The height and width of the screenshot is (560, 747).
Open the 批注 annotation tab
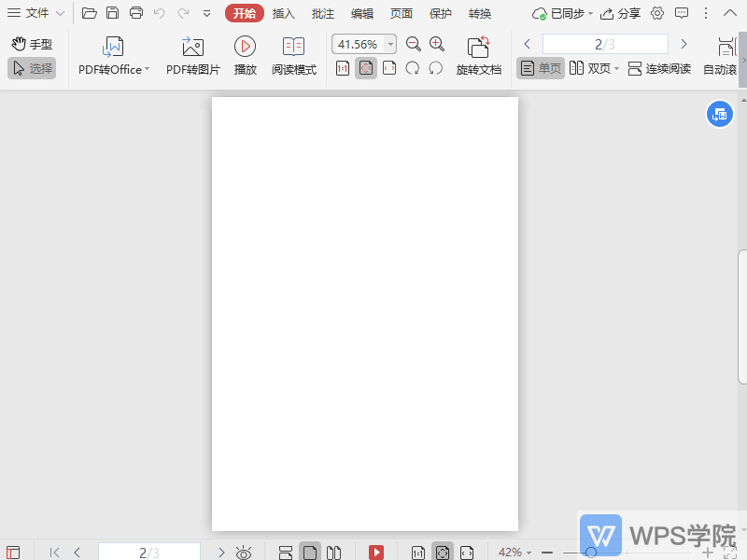click(323, 13)
